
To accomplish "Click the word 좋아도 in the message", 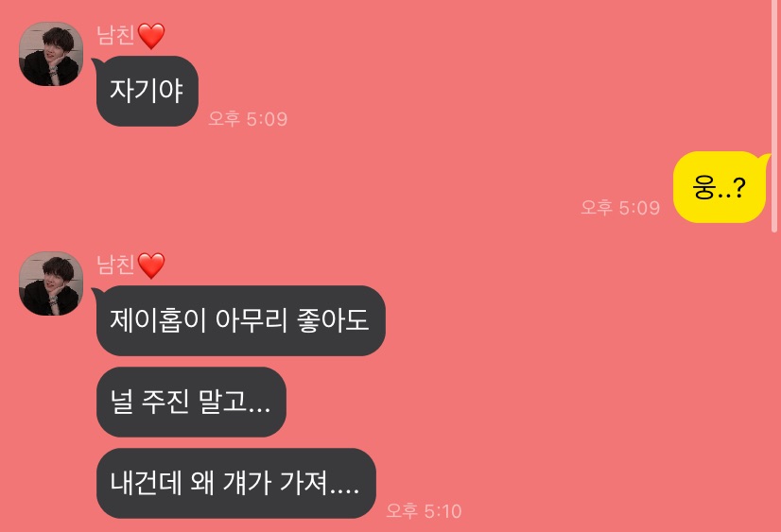I will coord(333,320).
